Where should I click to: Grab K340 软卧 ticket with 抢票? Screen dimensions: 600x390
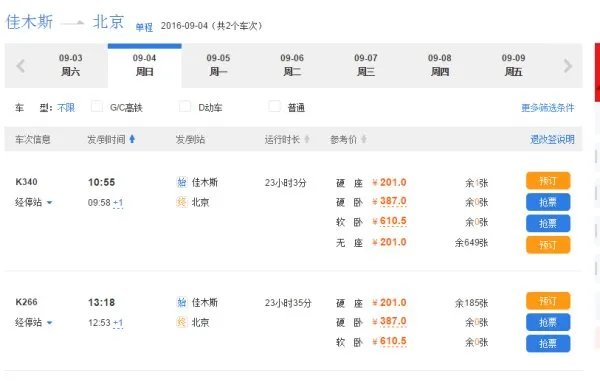tap(548, 223)
